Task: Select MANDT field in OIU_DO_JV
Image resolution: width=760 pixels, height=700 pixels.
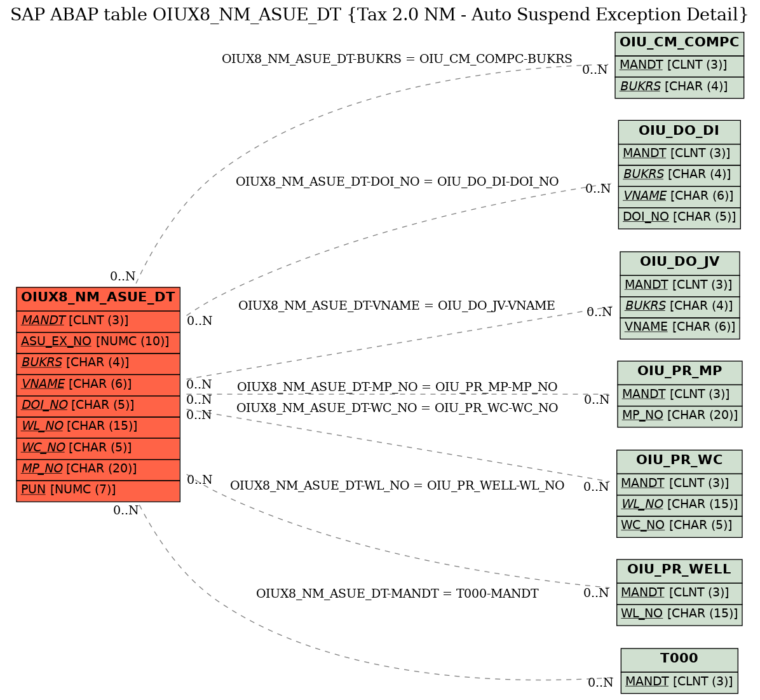Action: 679,285
